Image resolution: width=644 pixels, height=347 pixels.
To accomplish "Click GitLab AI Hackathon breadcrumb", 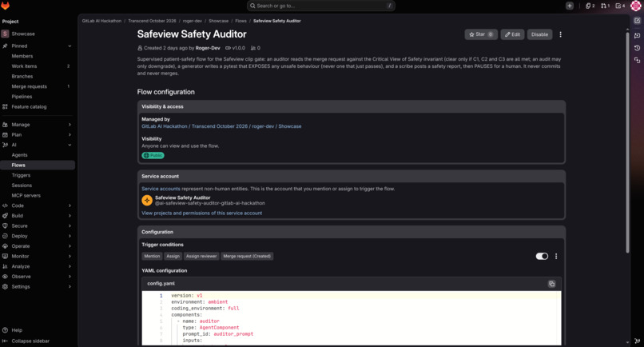I will [x=101, y=21].
